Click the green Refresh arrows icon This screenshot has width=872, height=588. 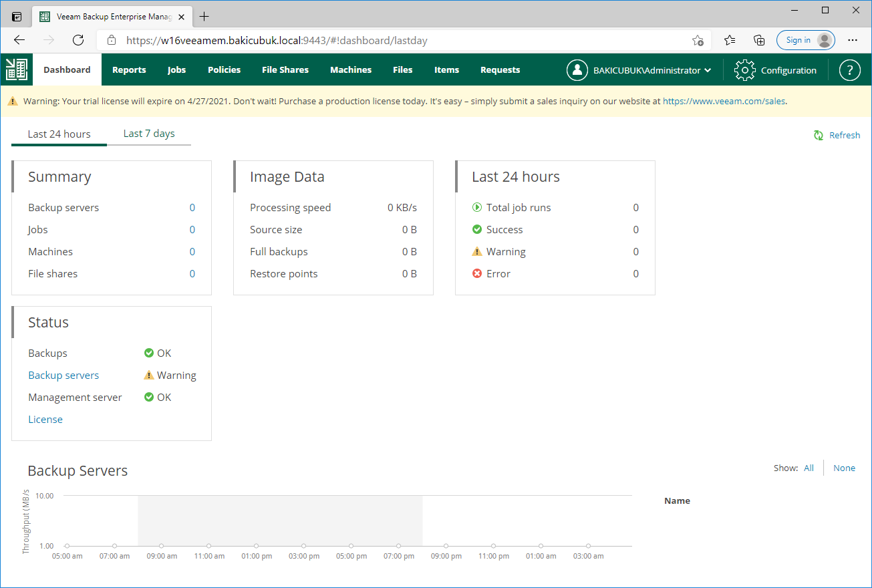819,135
